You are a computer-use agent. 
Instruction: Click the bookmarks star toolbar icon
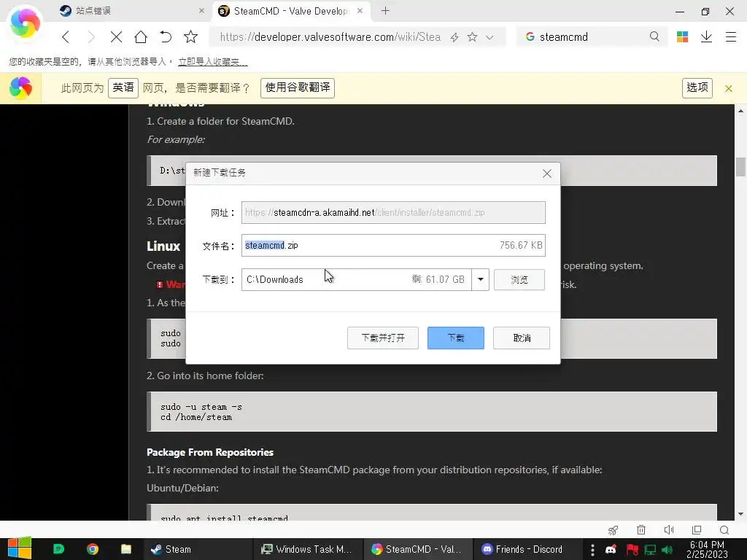click(190, 36)
